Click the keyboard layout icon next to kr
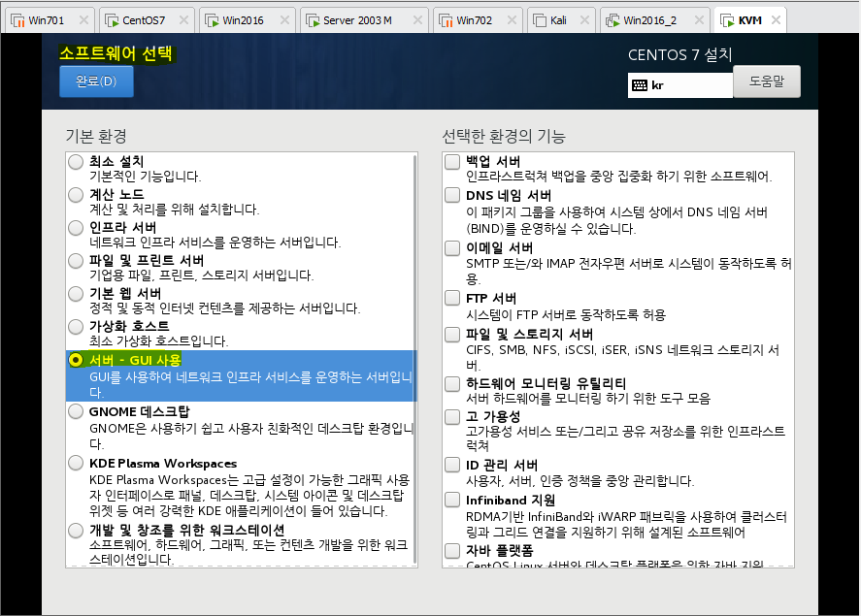Screen dimensions: 861x616 pos(640,85)
